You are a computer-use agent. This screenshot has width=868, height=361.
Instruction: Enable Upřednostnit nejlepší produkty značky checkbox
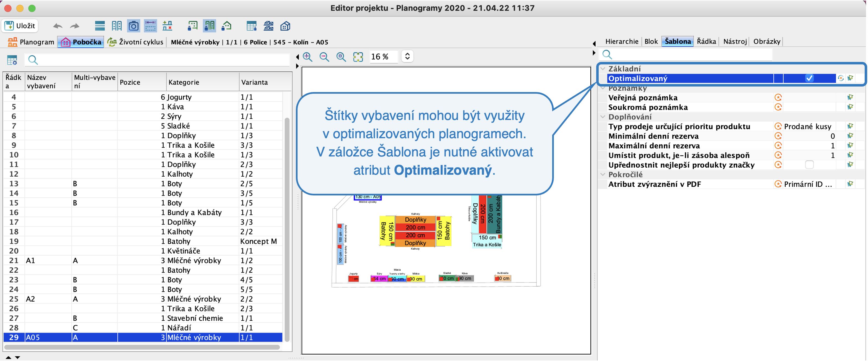coord(809,165)
